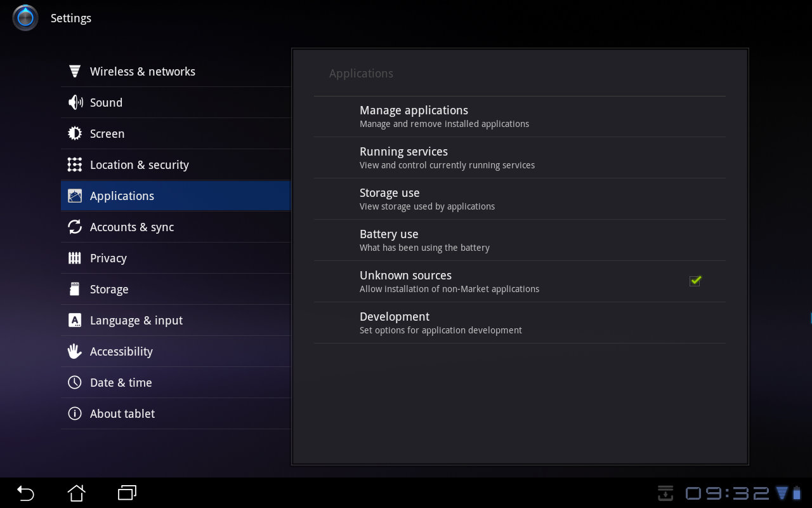Click 'Manage and remove installed applications' description
This screenshot has width=812, height=508.
[x=444, y=124]
